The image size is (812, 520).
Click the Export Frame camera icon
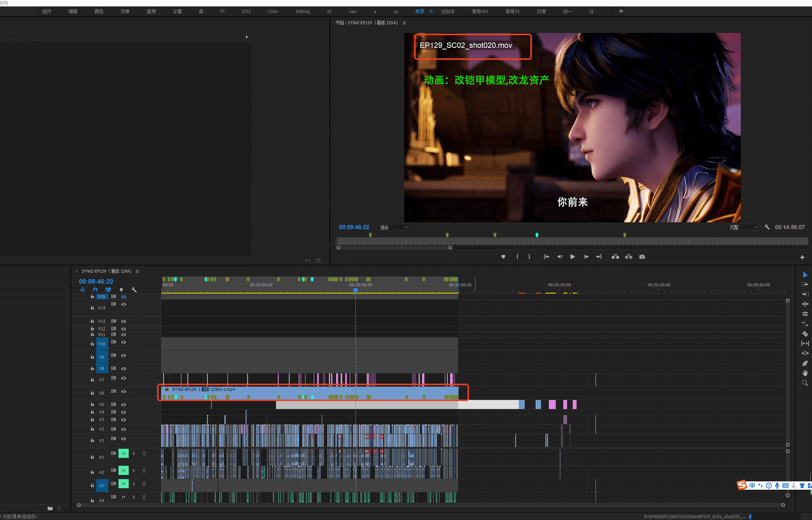642,257
